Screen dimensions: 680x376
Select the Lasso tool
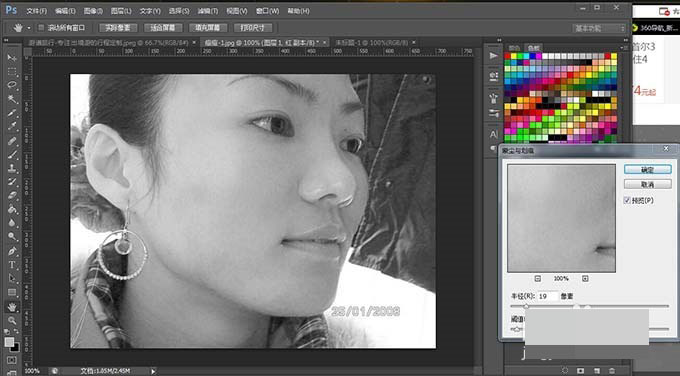pyautogui.click(x=12, y=85)
